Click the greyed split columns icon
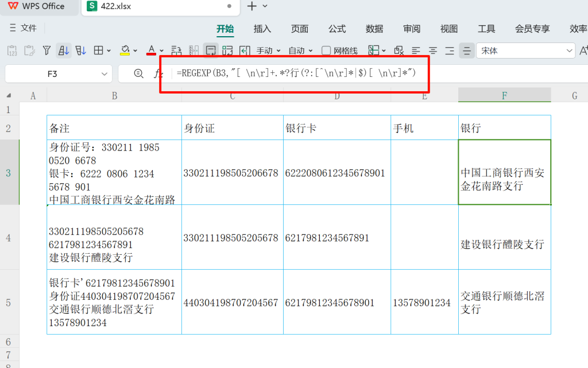588x368 pixels. [x=194, y=51]
